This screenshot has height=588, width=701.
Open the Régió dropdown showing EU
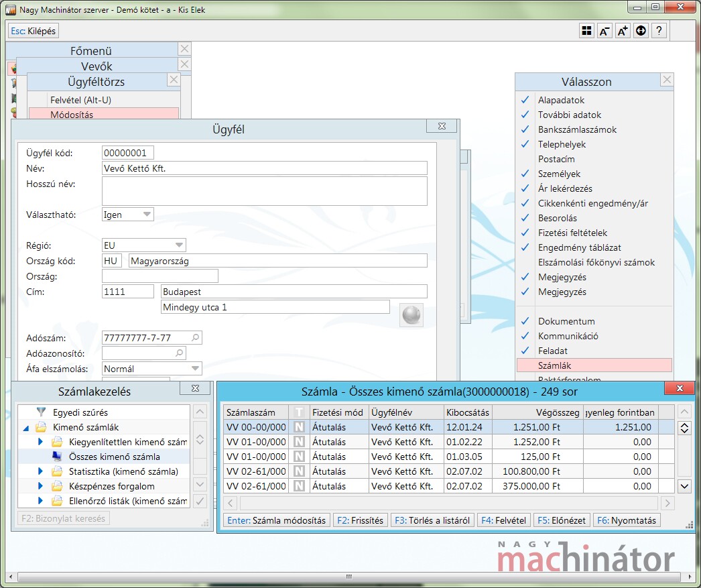coord(144,245)
